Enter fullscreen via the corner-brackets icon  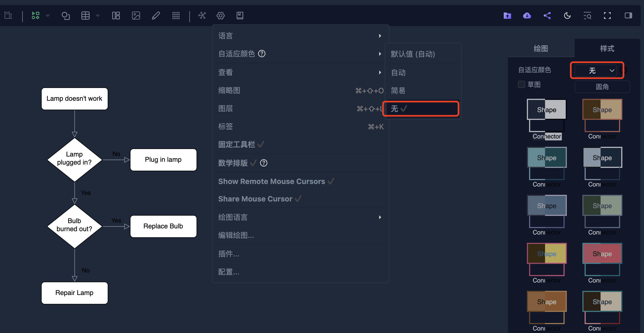(607, 16)
